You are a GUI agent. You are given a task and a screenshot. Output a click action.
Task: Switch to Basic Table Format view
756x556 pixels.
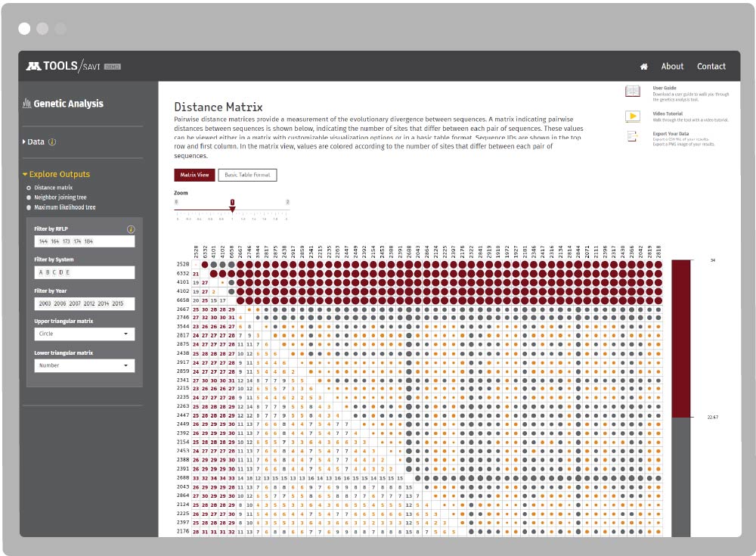click(x=247, y=175)
